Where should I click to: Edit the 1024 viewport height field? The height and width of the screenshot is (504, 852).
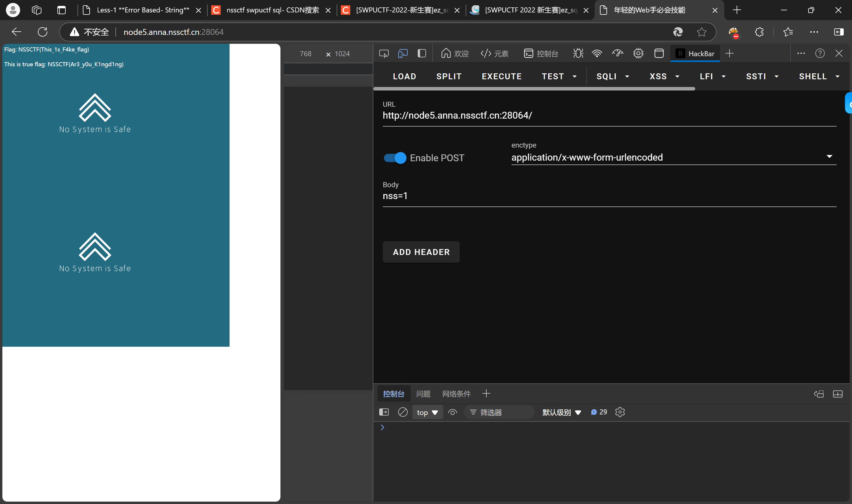click(342, 54)
